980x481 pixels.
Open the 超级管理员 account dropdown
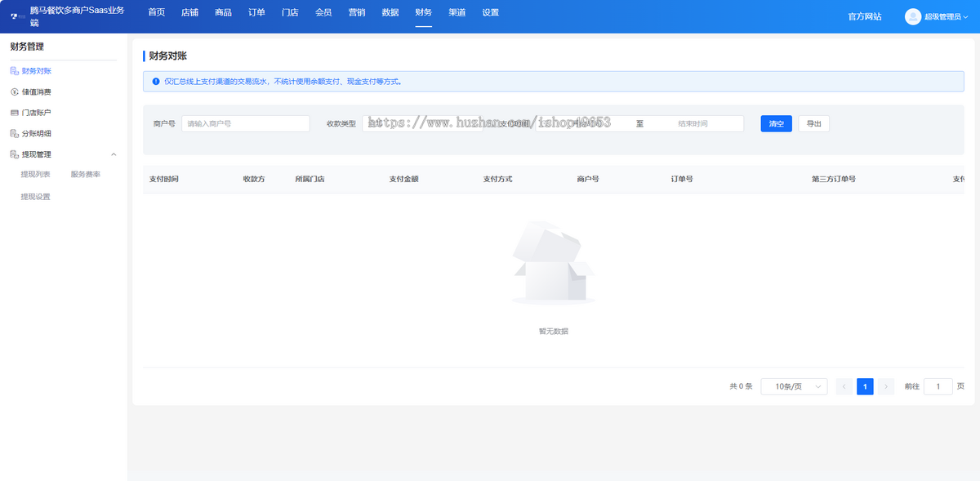coord(947,16)
